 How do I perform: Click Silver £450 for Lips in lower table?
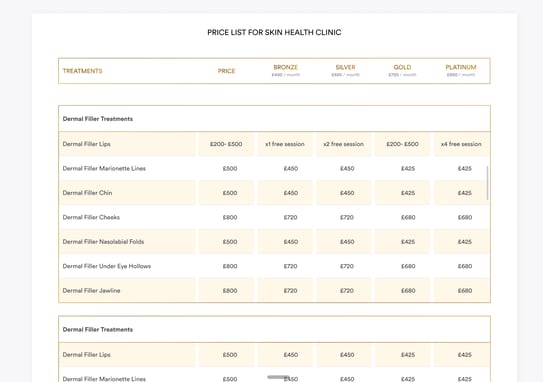click(347, 355)
